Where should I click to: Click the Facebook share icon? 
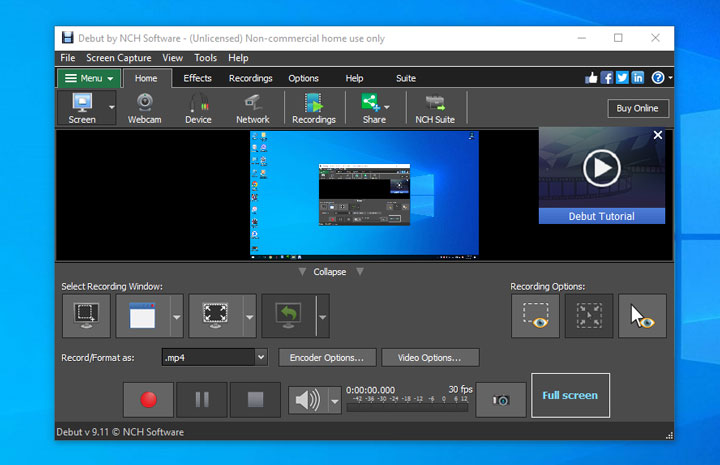tap(606, 78)
